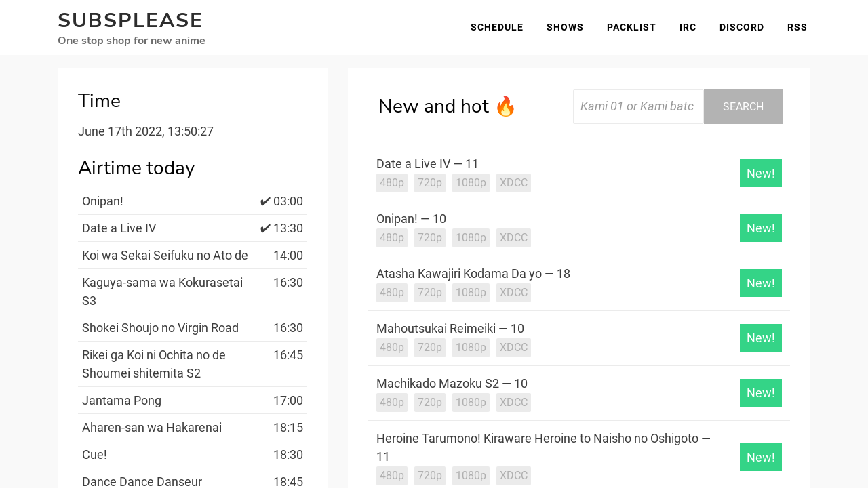Select 480p for Date a Live IV

click(x=392, y=183)
